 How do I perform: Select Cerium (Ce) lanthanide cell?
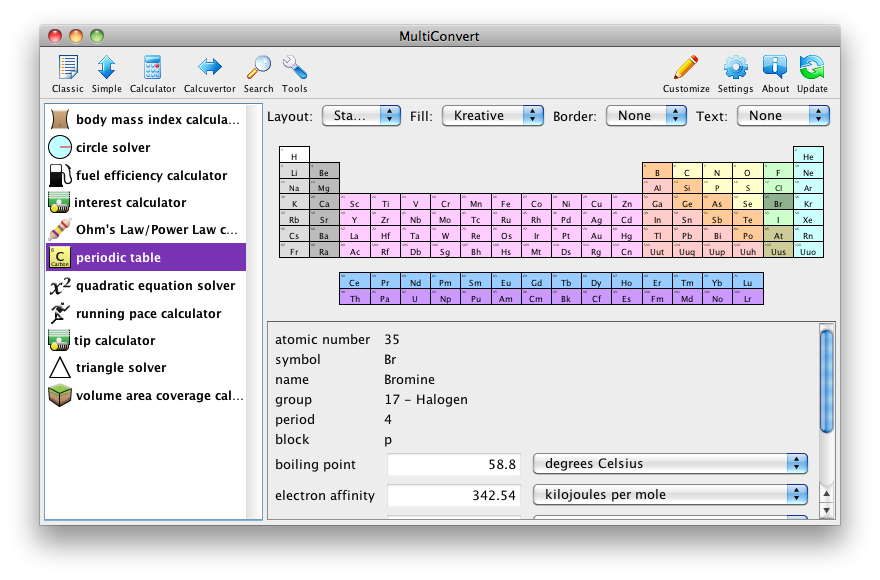pos(355,281)
